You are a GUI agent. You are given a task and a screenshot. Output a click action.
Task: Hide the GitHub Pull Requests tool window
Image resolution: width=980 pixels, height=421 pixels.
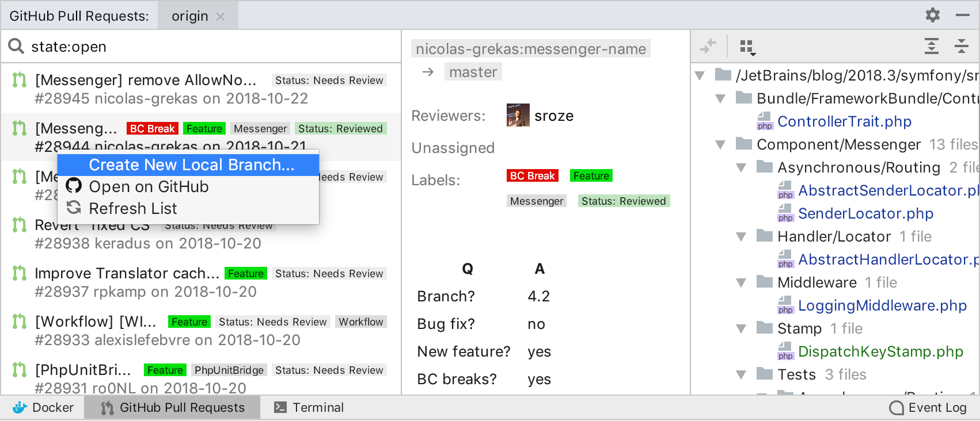pyautogui.click(x=962, y=15)
